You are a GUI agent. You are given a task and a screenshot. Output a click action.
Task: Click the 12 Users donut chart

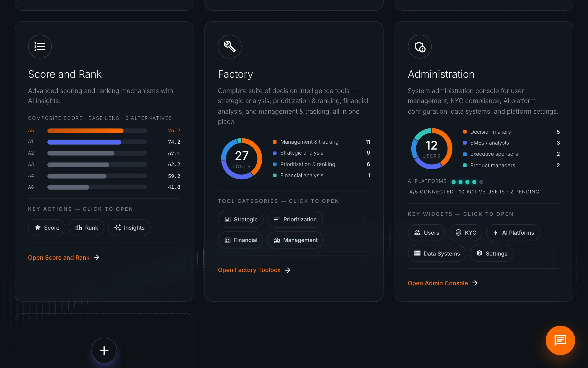[x=431, y=149]
